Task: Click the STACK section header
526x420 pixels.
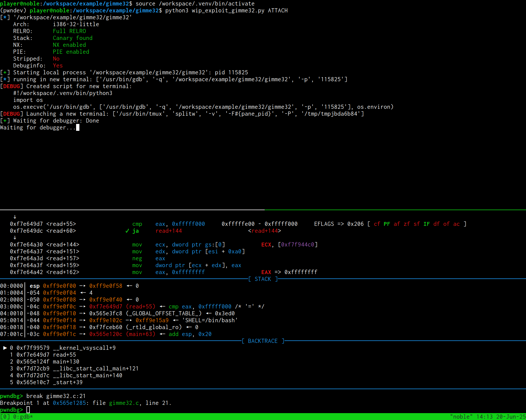Action: point(263,279)
